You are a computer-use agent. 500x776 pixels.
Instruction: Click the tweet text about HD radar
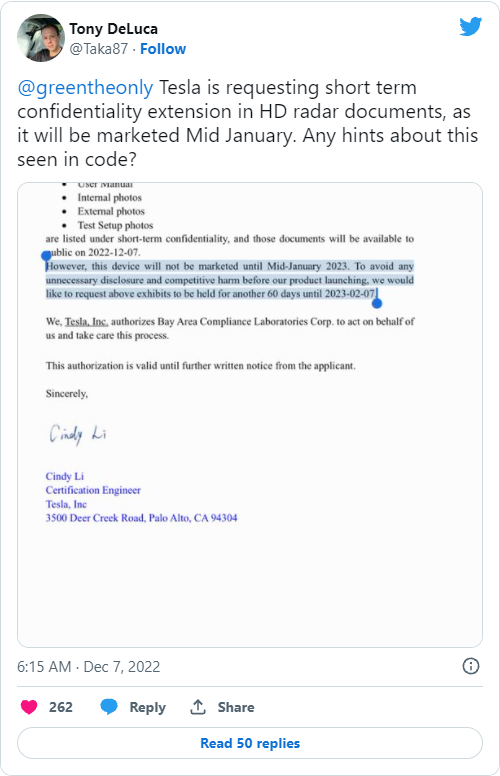[248, 123]
